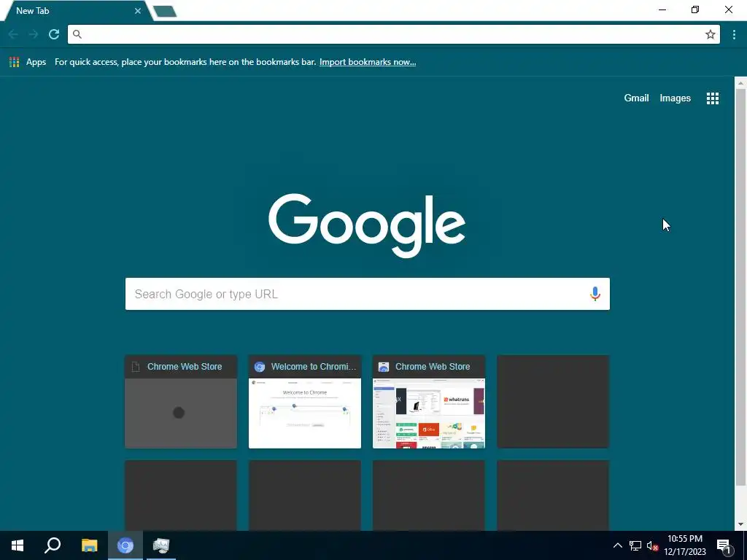Open Gmail link
The height and width of the screenshot is (560, 747).
(636, 98)
